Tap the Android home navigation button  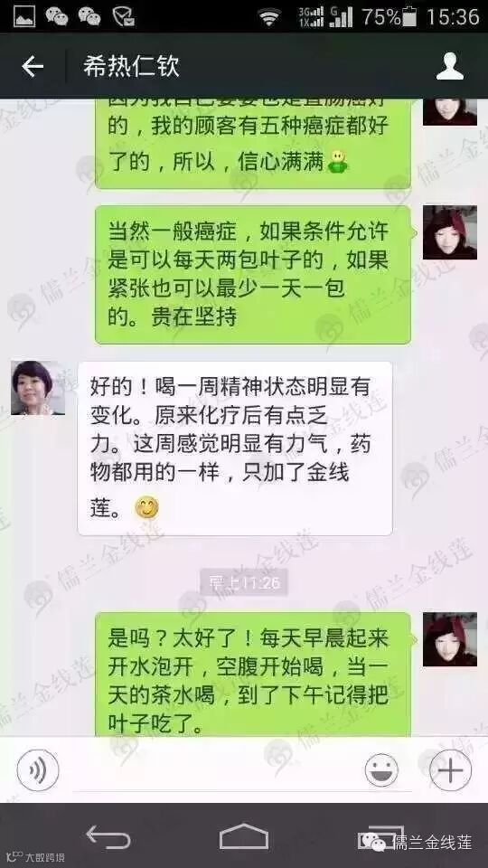(x=243, y=835)
